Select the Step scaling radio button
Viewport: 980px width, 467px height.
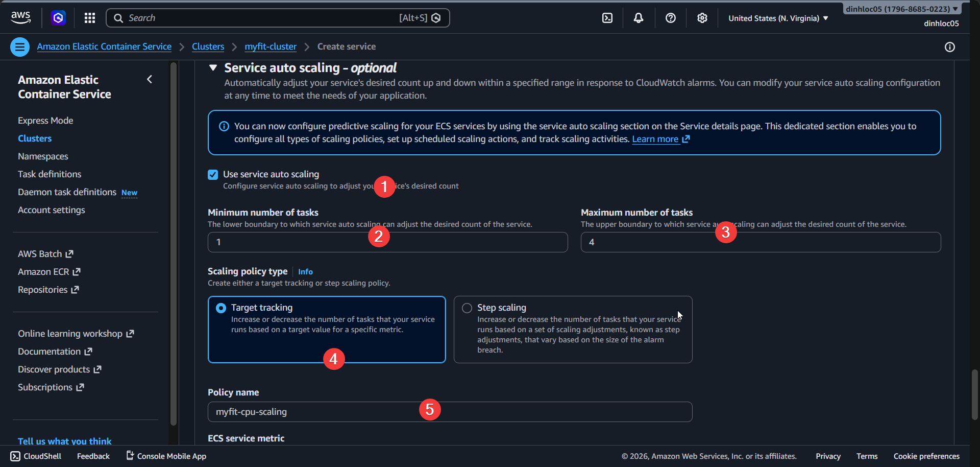coord(466,308)
